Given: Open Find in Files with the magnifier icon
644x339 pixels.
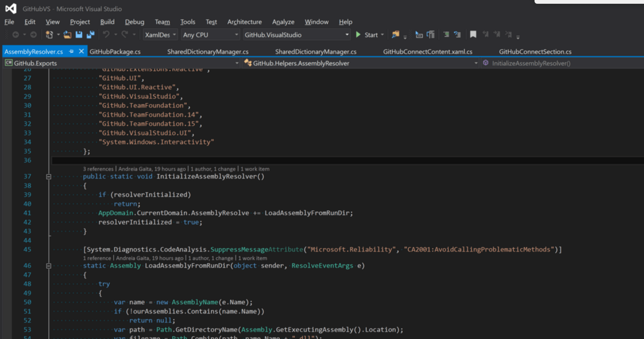Looking at the screenshot, I should 395,35.
